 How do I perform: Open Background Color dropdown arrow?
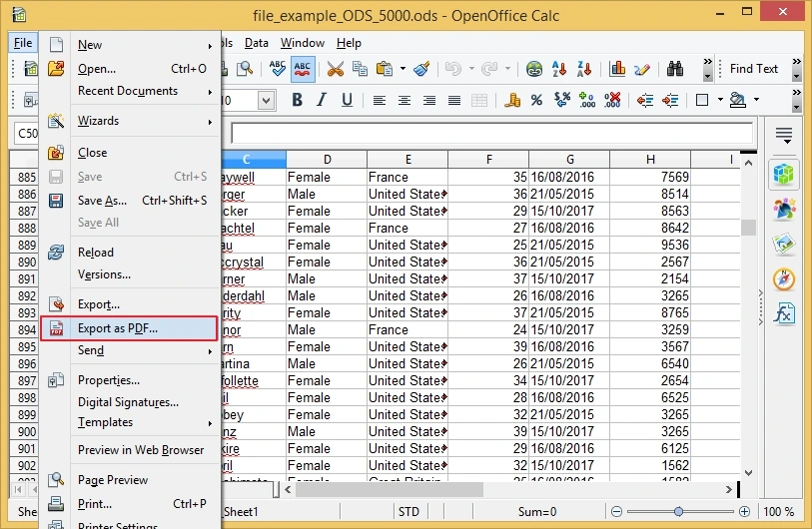click(x=757, y=100)
